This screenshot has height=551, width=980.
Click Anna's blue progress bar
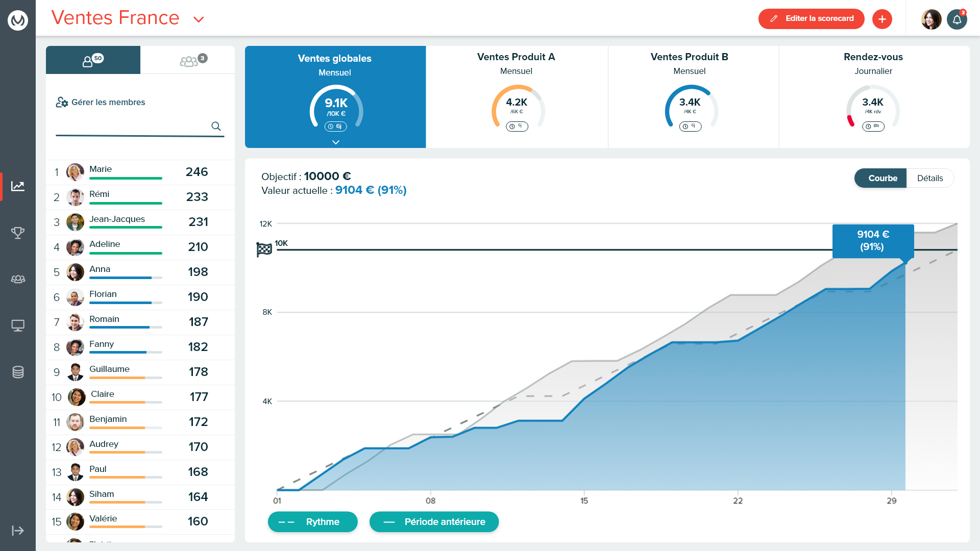click(x=126, y=278)
